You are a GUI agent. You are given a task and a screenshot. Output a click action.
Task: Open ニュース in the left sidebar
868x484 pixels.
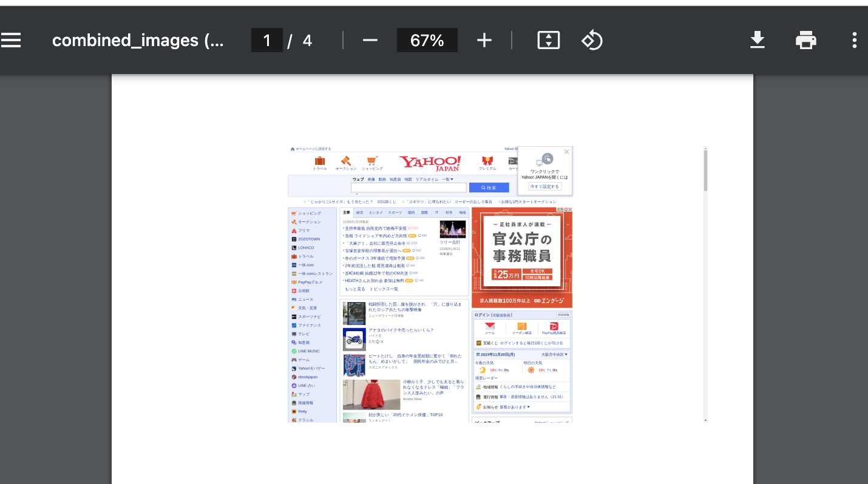(305, 300)
